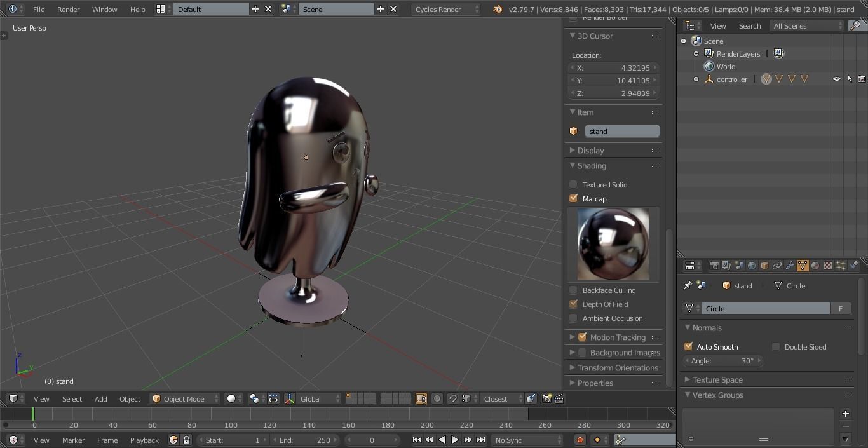Open the Cycles Render engine dropdown
The height and width of the screenshot is (448, 868).
tap(447, 9)
